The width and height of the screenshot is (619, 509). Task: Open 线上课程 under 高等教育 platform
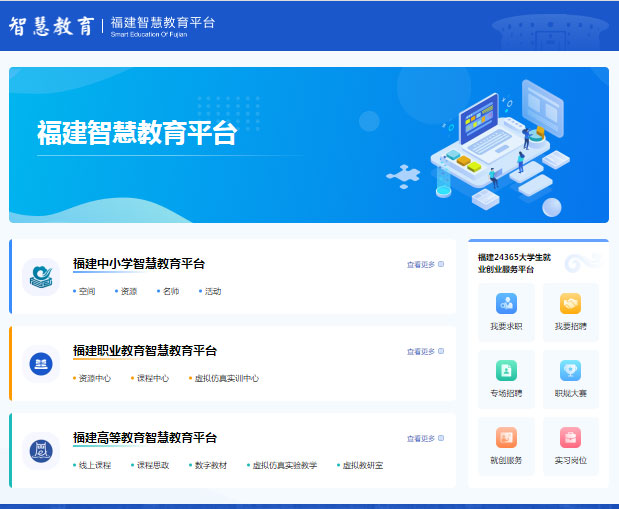tap(94, 466)
